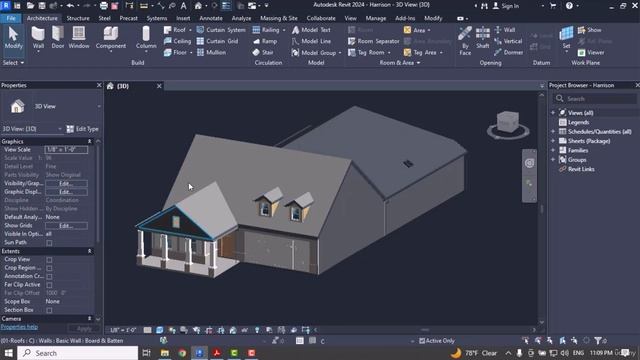The image size is (640, 360).
Task: Select the Curtain Grid tool
Action: click(217, 41)
